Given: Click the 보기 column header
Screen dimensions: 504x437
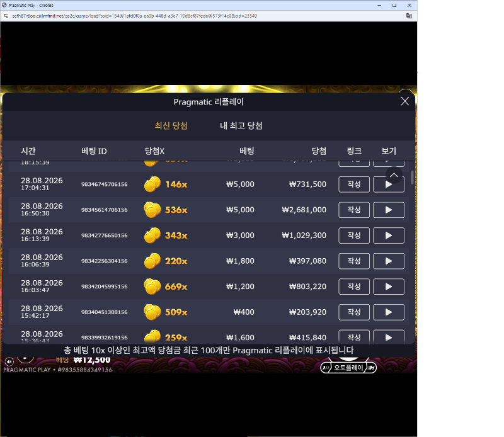Looking at the screenshot, I should (389, 151).
